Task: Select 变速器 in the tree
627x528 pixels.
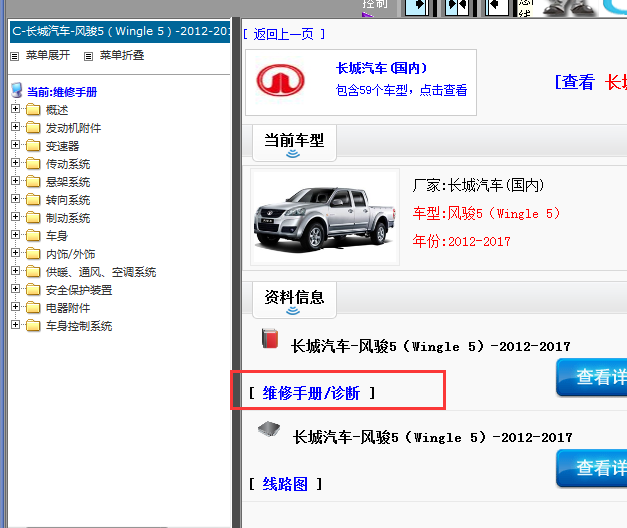Action: tap(62, 146)
